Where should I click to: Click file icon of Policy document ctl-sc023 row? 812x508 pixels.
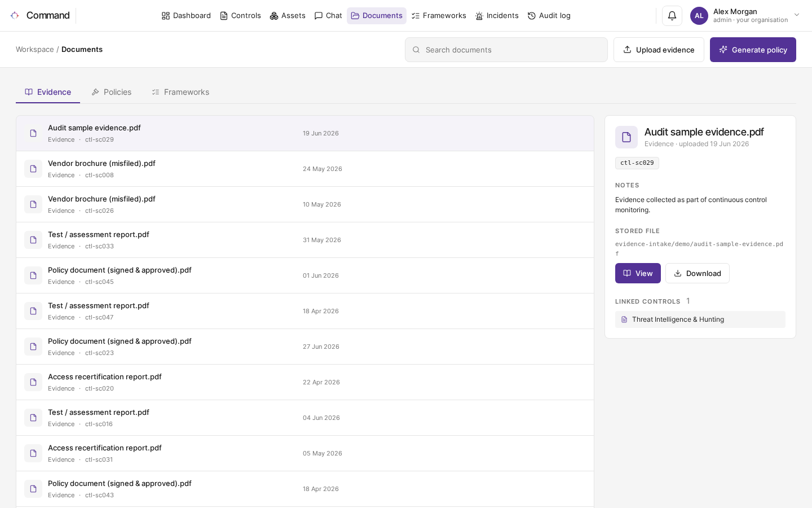tap(33, 347)
